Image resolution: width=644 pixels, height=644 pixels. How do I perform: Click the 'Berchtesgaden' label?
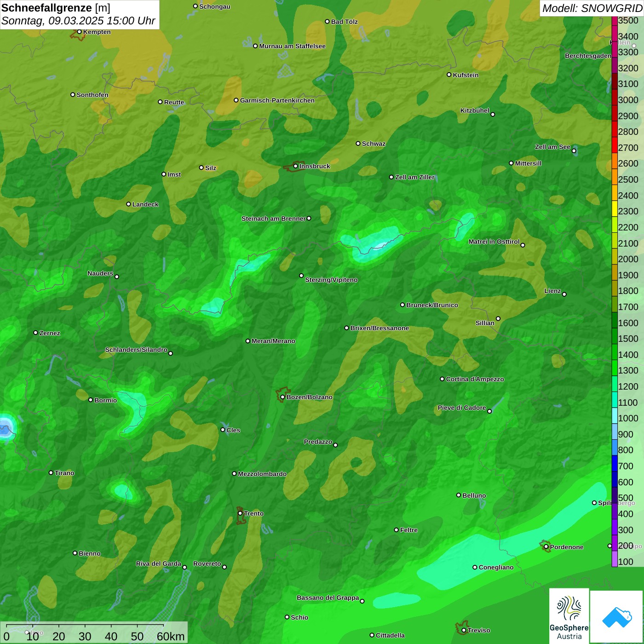click(588, 56)
